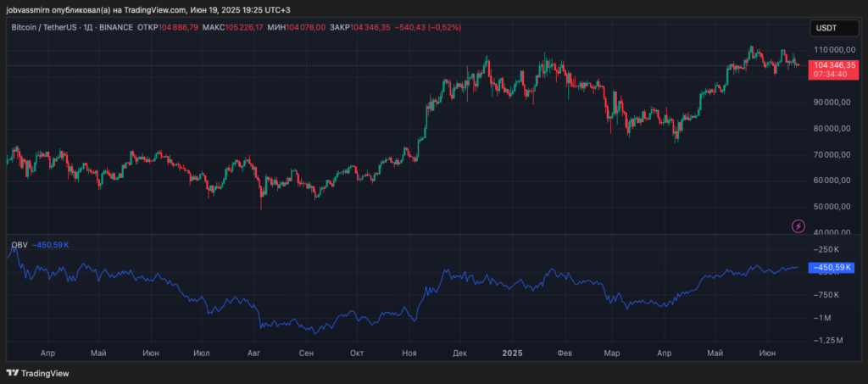Image resolution: width=868 pixels, height=384 pixels.
Task: Click the Мар marker on time axis
Action: coord(610,352)
